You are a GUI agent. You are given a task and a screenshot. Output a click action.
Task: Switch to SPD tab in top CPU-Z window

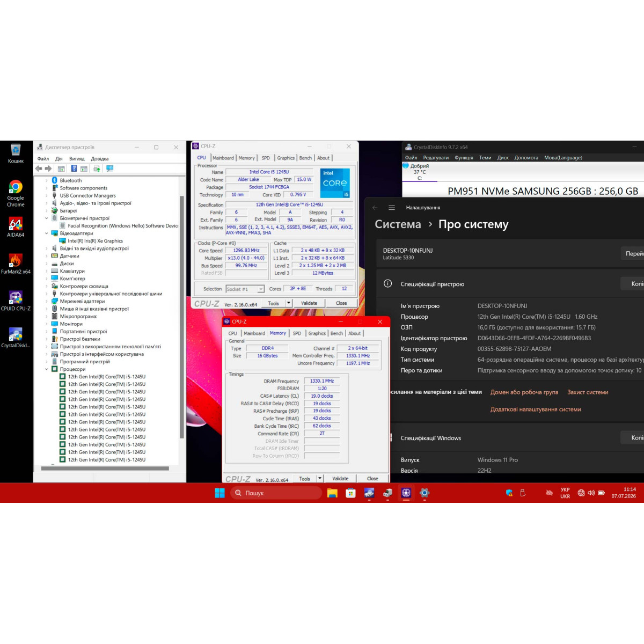pos(266,158)
